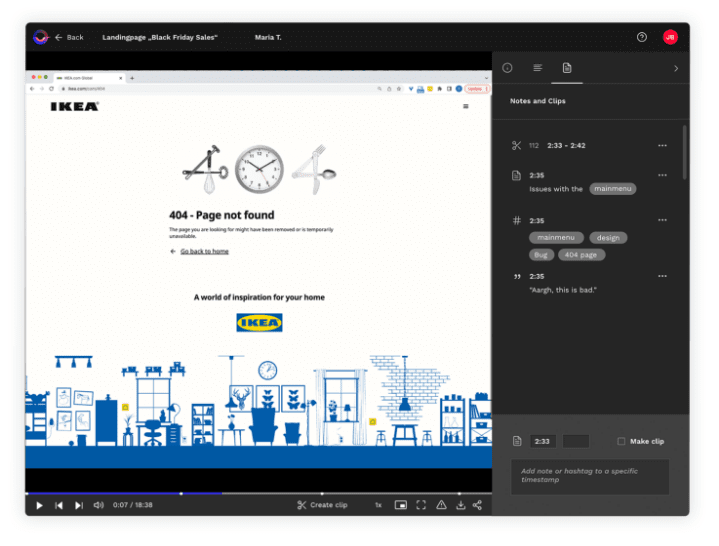The width and height of the screenshot is (719, 546).
Task: Select the design hashtag chip
Action: point(608,237)
